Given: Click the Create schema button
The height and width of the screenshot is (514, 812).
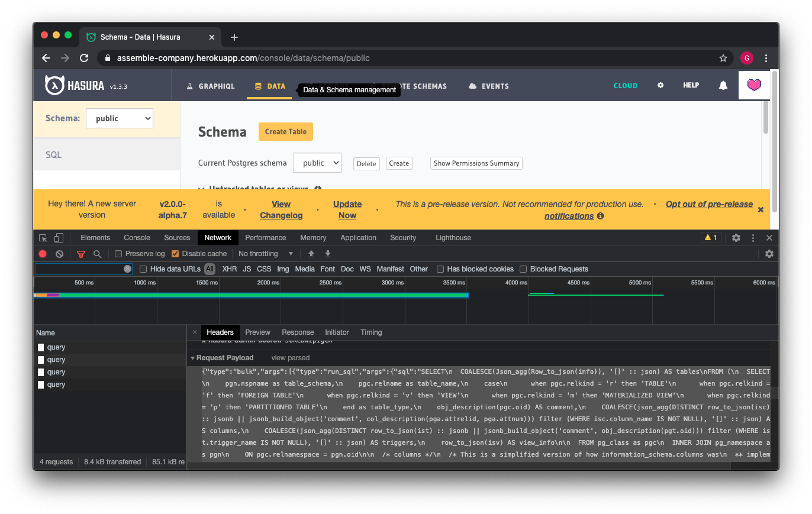Looking at the screenshot, I should click(x=399, y=163).
